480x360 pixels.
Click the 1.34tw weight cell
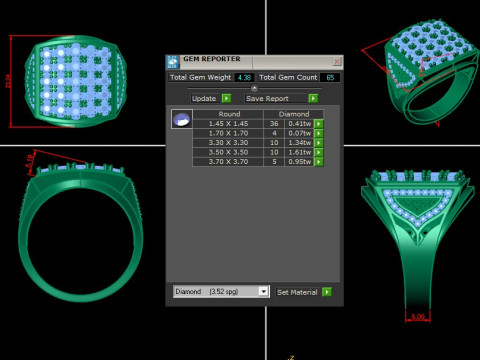(x=299, y=143)
